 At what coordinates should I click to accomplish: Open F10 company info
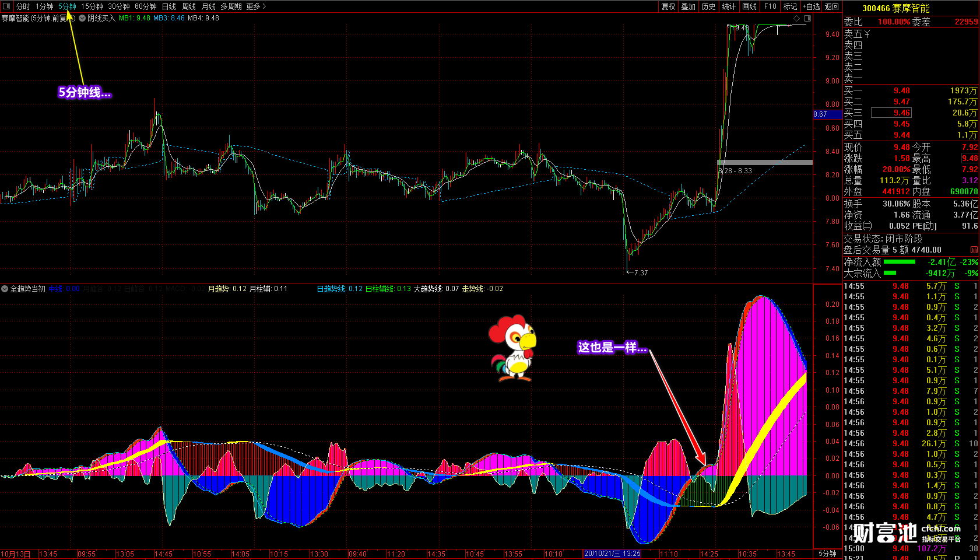770,6
